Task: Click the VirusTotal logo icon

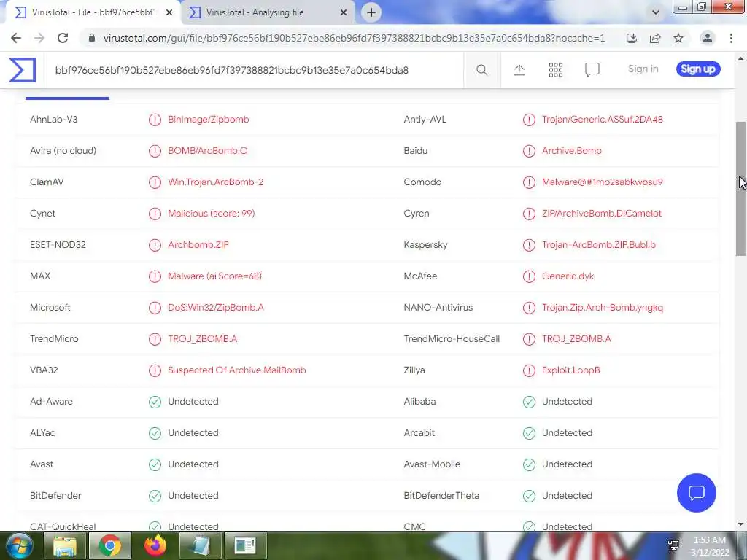Action: (22, 69)
